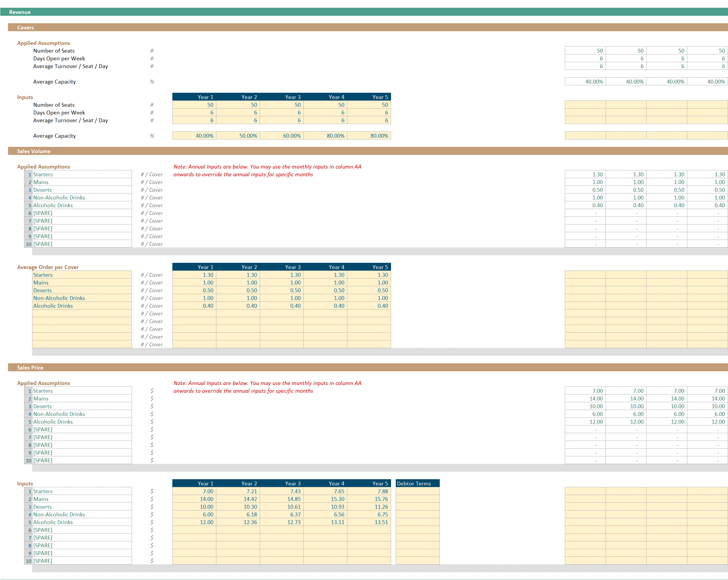Select Year 3 Deserts order per cover 0.50
Viewport: 728px width, 580px height.
click(282, 290)
